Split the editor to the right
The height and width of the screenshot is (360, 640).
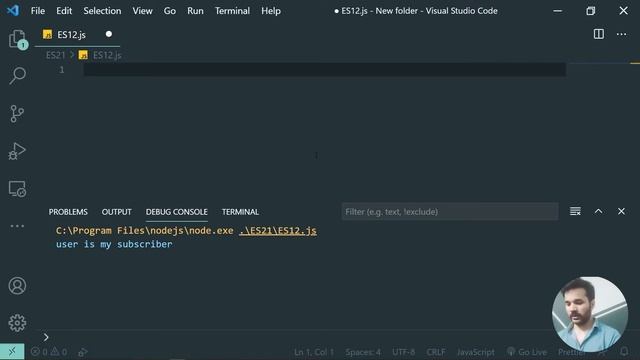point(598,34)
